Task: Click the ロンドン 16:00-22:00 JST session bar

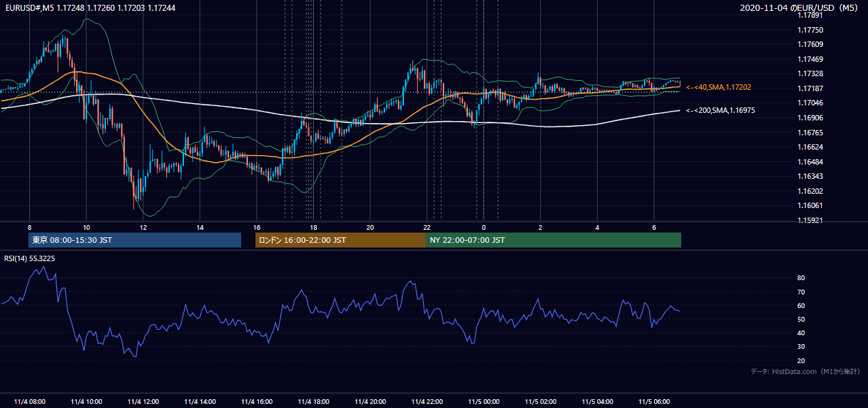Action: [x=340, y=240]
